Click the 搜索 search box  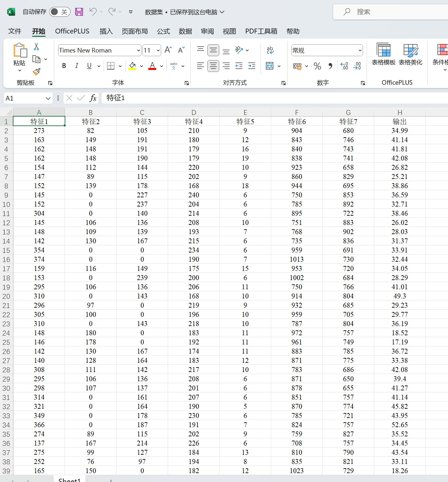coord(391,12)
